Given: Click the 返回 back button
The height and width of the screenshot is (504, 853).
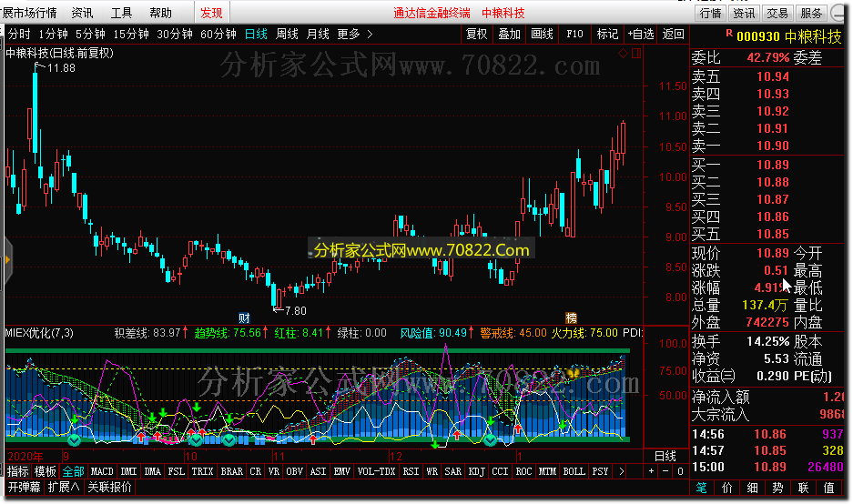Looking at the screenshot, I should pyautogui.click(x=673, y=35).
